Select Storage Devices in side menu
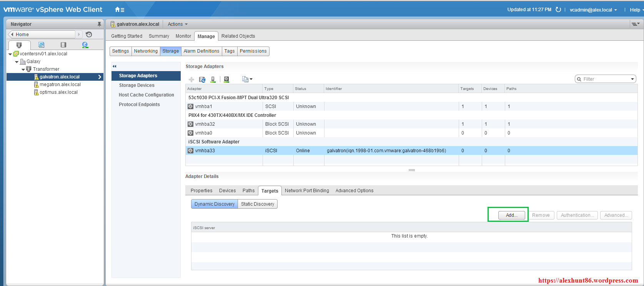The image size is (644, 286). [146, 85]
